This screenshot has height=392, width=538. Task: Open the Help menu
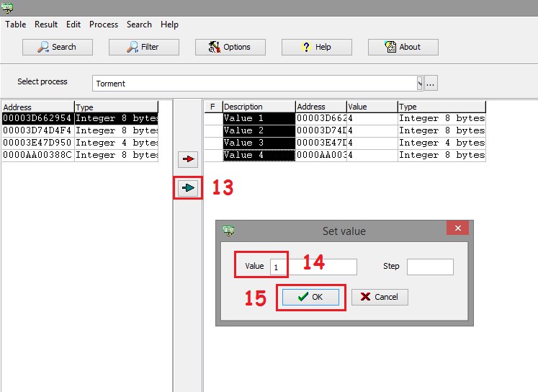tap(169, 24)
